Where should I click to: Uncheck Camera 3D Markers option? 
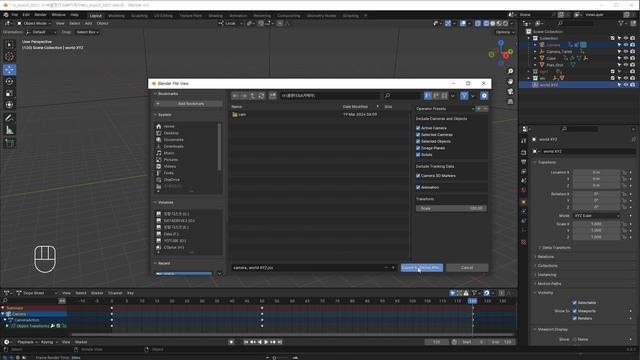(418, 176)
